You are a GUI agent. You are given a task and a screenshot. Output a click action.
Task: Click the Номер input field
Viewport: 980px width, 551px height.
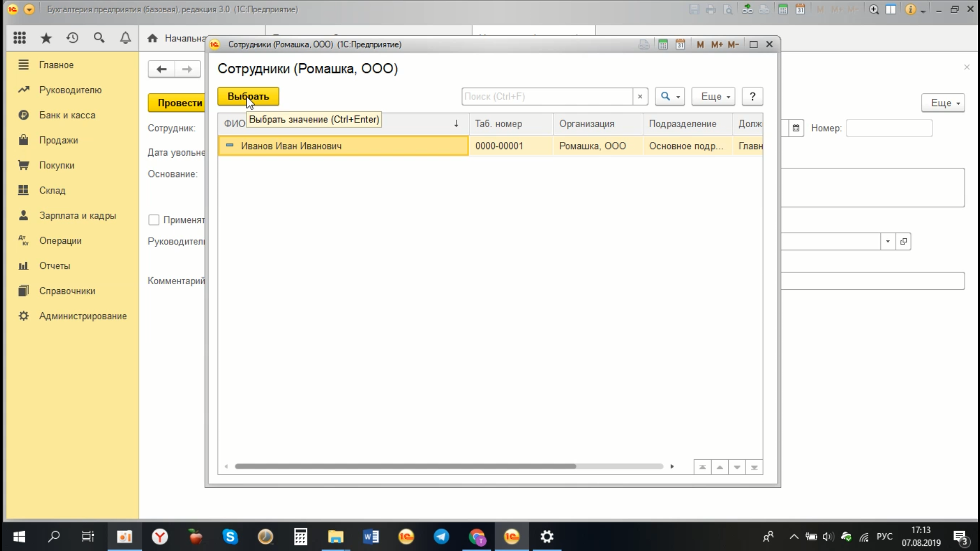point(889,128)
